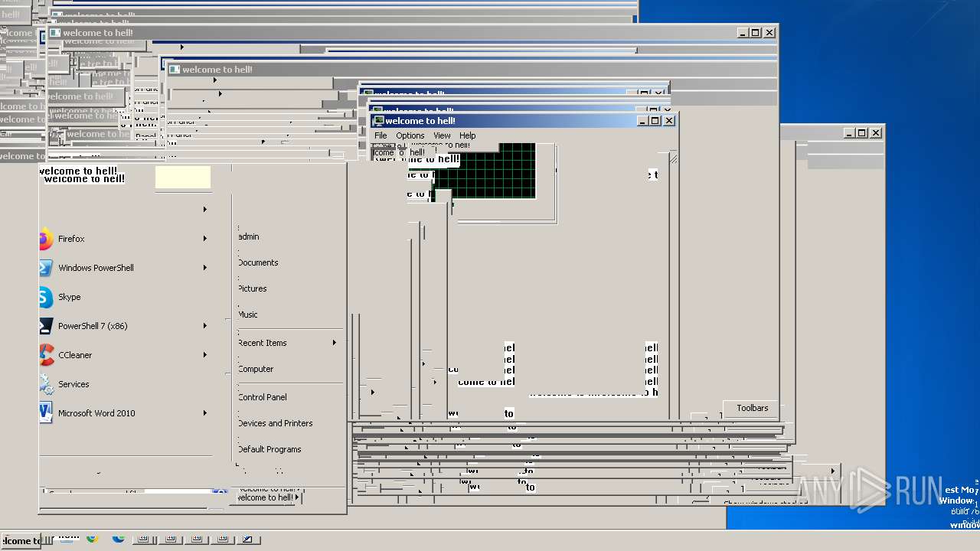Screen dimensions: 980x551
Task: Close the front welcome to hell window
Action: (x=669, y=121)
